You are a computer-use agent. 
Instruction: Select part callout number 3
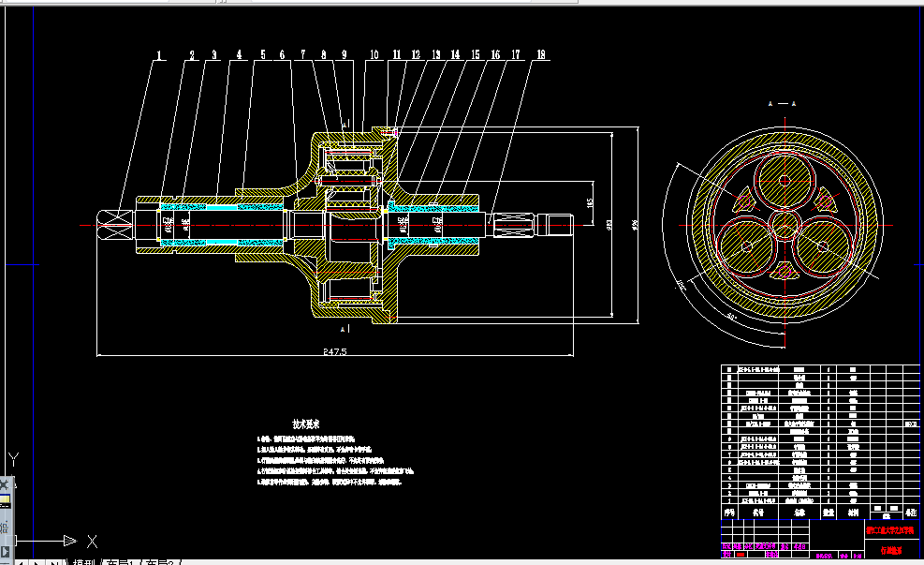point(213,55)
